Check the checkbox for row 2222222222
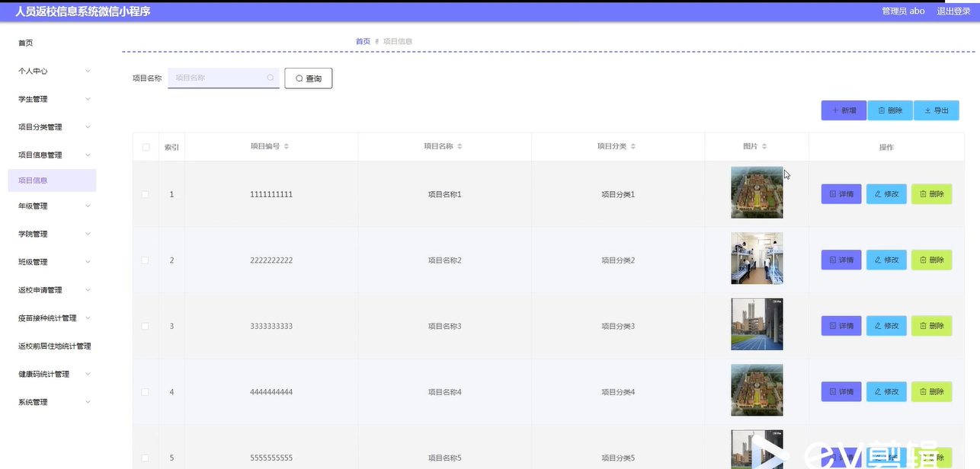 click(x=146, y=260)
